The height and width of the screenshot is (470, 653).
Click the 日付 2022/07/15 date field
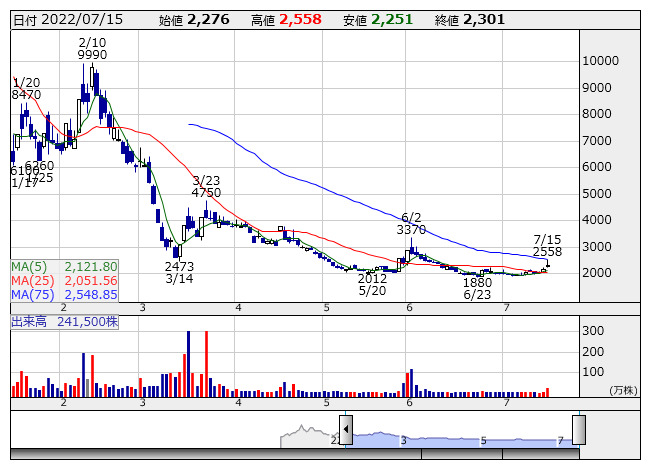pyautogui.click(x=61, y=19)
